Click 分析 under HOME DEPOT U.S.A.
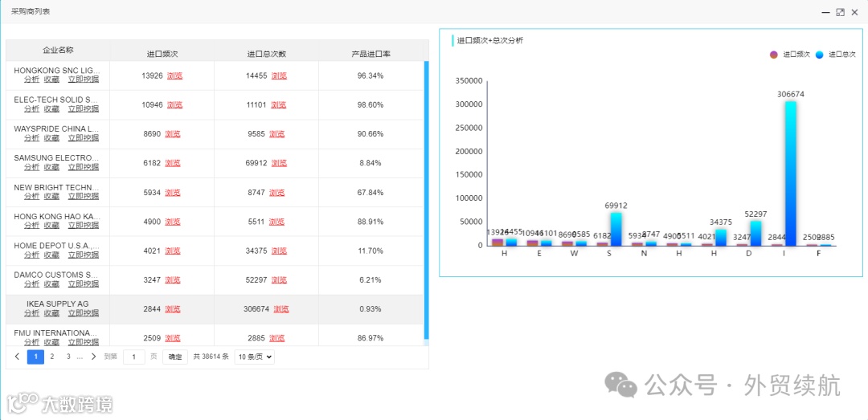Screen dimensions: 868x420 click(31, 255)
